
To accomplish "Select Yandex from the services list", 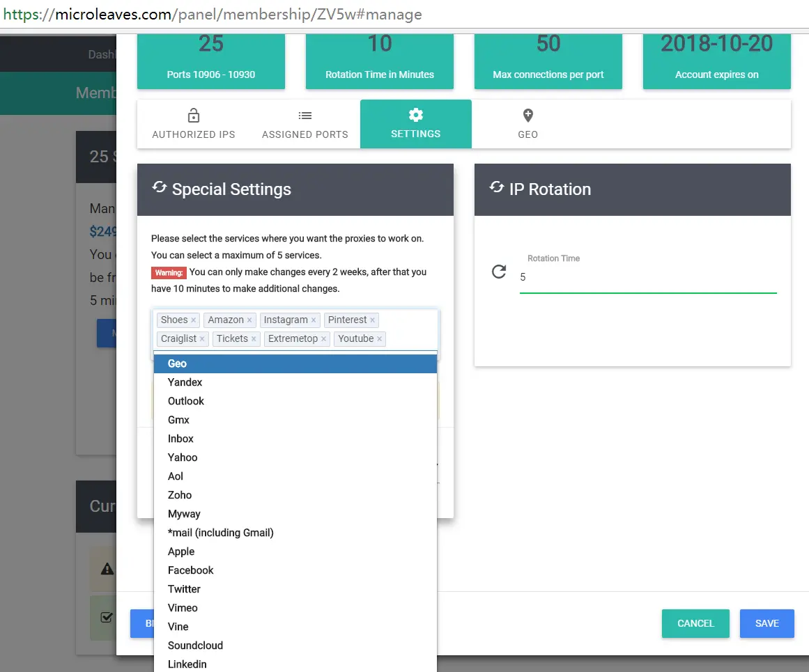I will (295, 382).
